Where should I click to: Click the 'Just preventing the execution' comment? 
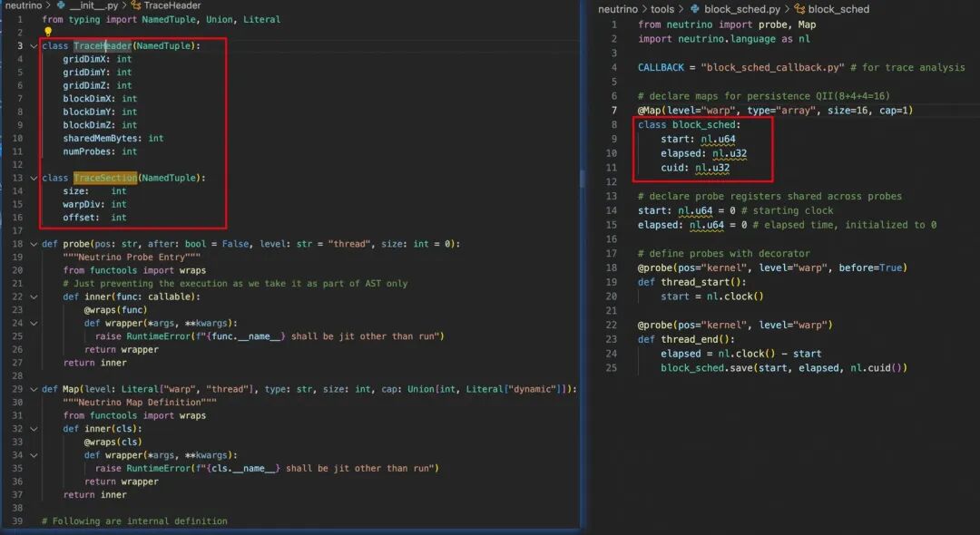tap(235, 284)
